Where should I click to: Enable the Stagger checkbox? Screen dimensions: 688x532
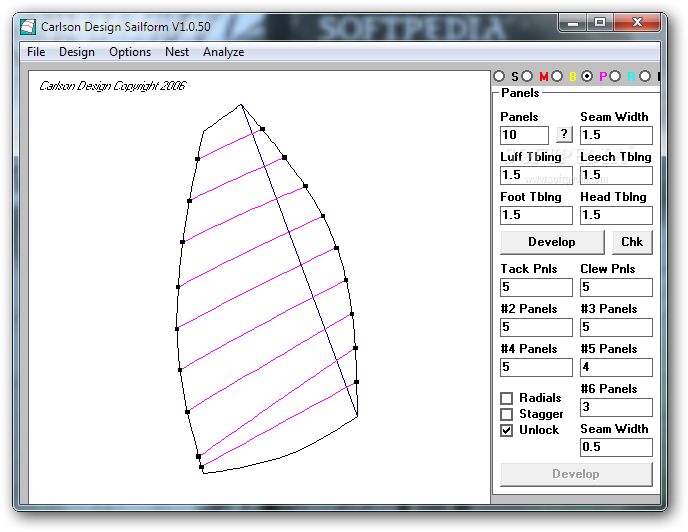click(506, 414)
